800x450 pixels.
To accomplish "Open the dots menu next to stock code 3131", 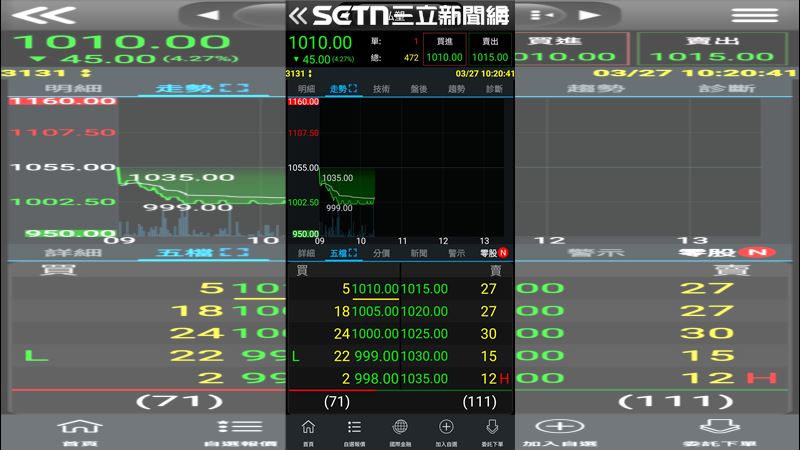I will pos(310,73).
